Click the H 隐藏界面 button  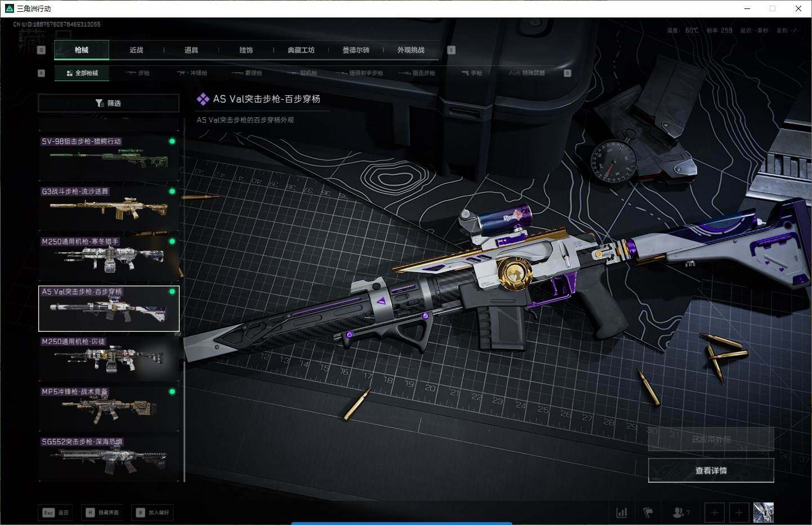coord(102,513)
